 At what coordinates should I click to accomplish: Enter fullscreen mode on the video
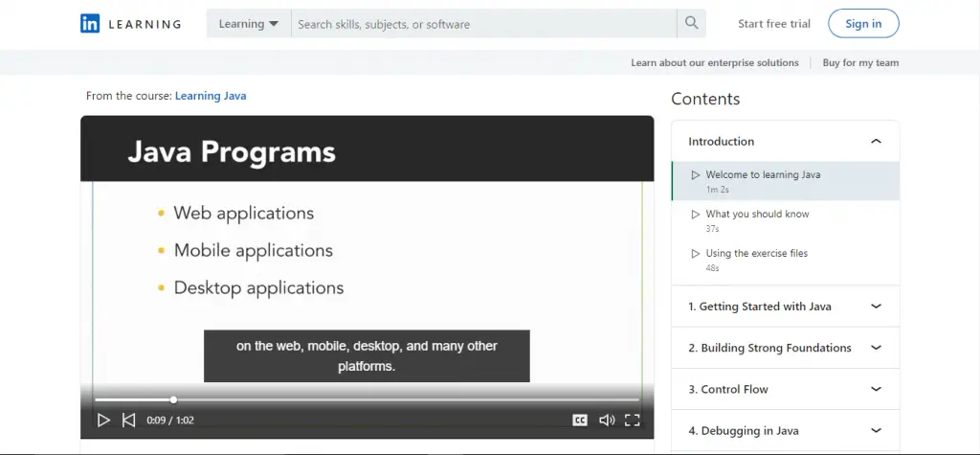click(632, 420)
